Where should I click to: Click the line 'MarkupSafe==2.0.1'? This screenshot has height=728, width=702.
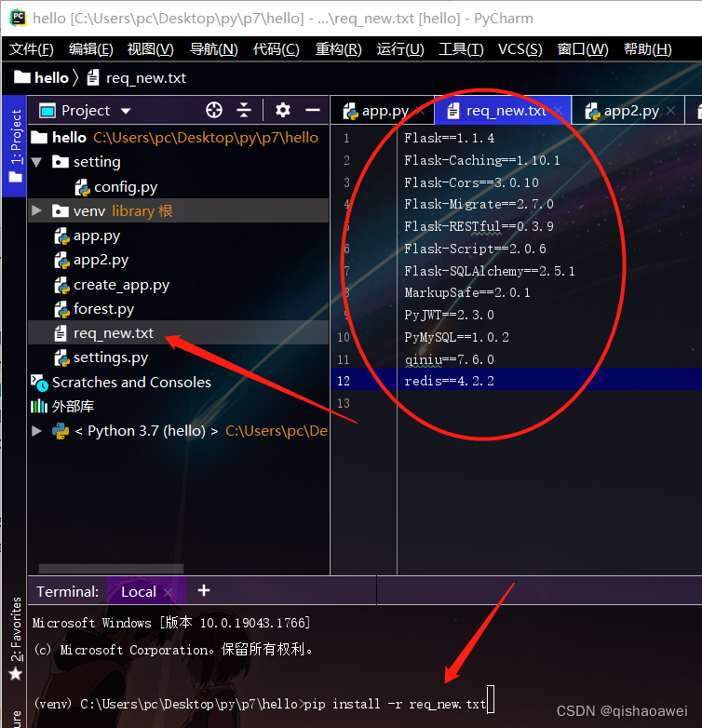[467, 292]
